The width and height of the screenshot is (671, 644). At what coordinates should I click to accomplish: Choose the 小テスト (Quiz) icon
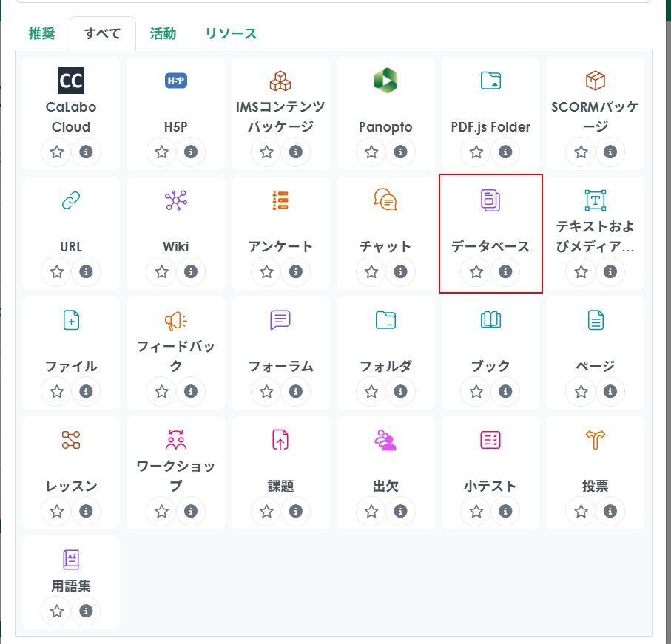[x=490, y=440]
